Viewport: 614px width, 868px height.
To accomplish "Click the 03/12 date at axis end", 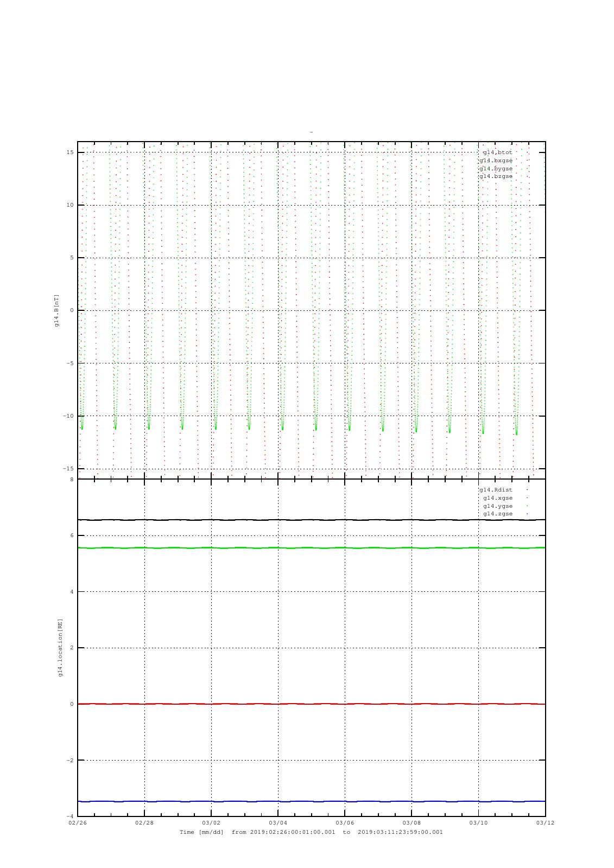I will point(545,822).
